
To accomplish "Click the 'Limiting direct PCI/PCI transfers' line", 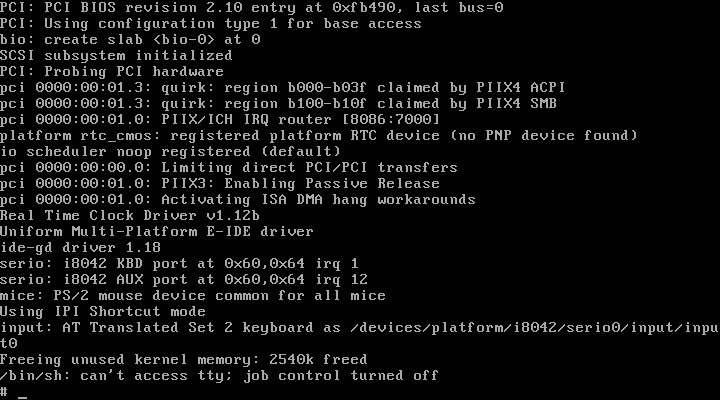I will (228, 167).
